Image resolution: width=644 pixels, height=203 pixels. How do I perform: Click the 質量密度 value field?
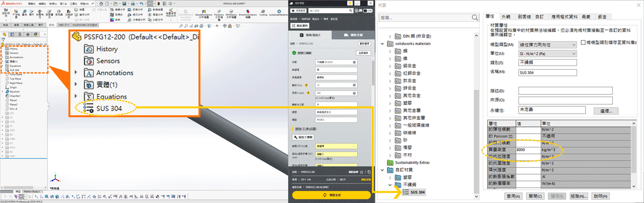click(527, 150)
